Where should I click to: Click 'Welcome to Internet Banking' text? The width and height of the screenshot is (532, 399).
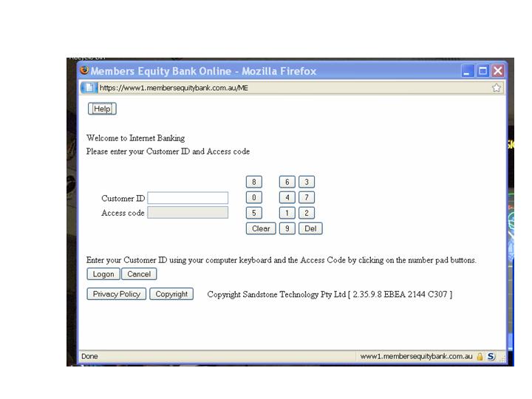136,138
